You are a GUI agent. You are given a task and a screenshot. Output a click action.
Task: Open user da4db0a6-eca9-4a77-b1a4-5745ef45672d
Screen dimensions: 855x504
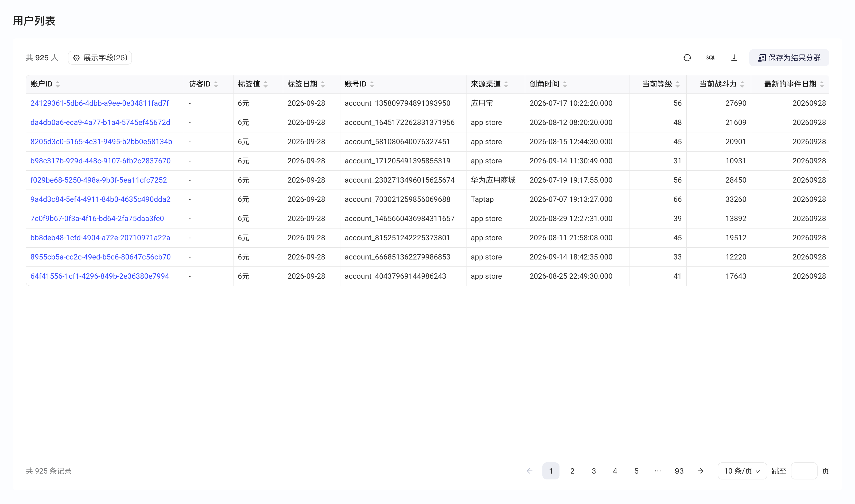point(100,123)
